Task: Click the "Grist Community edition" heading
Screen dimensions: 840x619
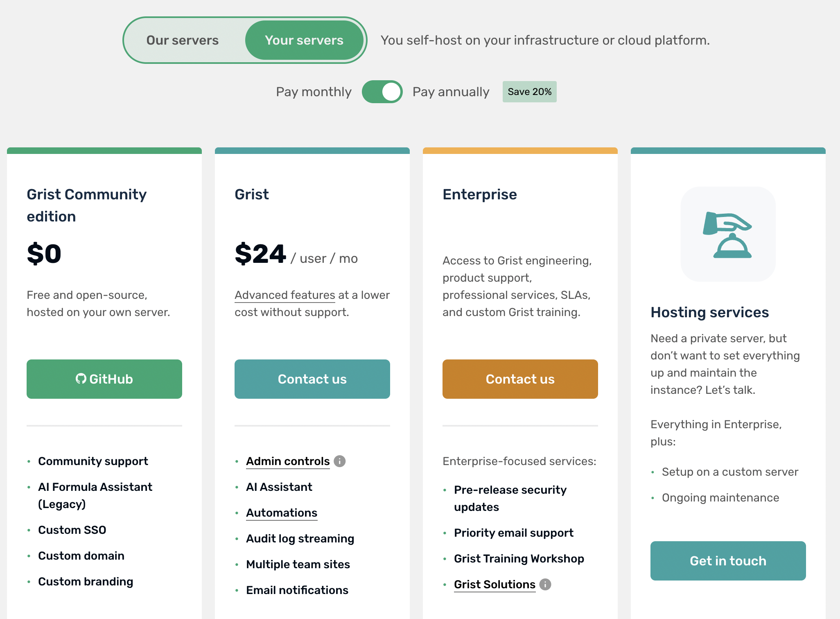Action: pyautogui.click(x=87, y=206)
